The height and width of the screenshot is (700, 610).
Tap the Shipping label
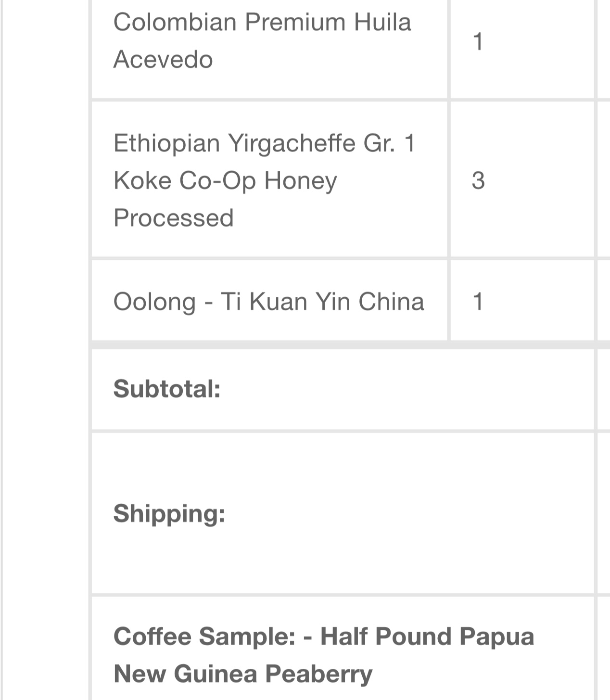[x=169, y=513]
